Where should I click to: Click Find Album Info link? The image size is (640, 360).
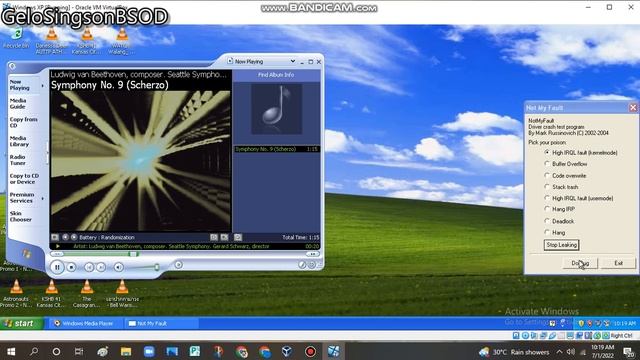click(276, 75)
